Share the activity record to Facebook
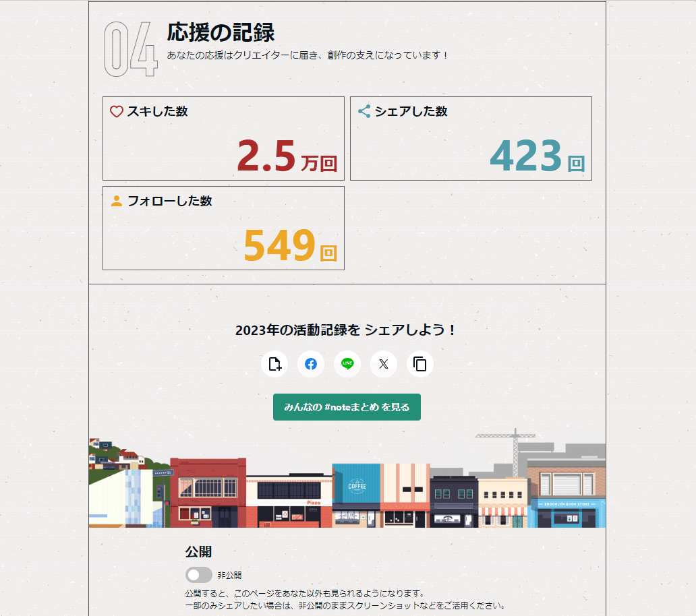696x616 pixels. point(311,364)
